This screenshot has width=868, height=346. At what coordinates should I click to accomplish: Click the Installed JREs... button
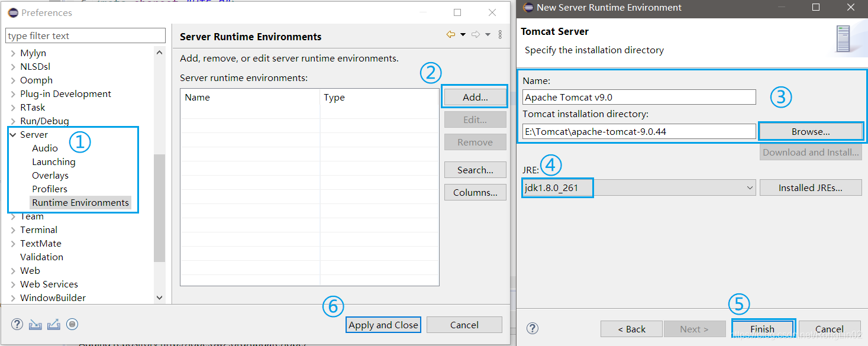tap(811, 188)
